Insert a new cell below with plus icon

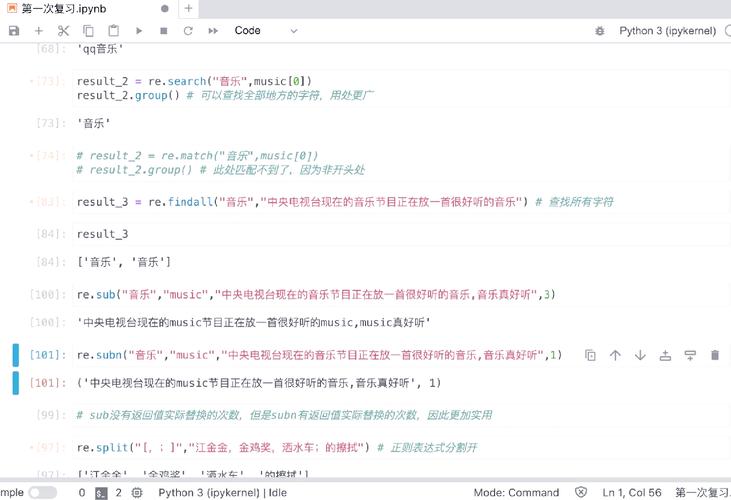pos(39,31)
